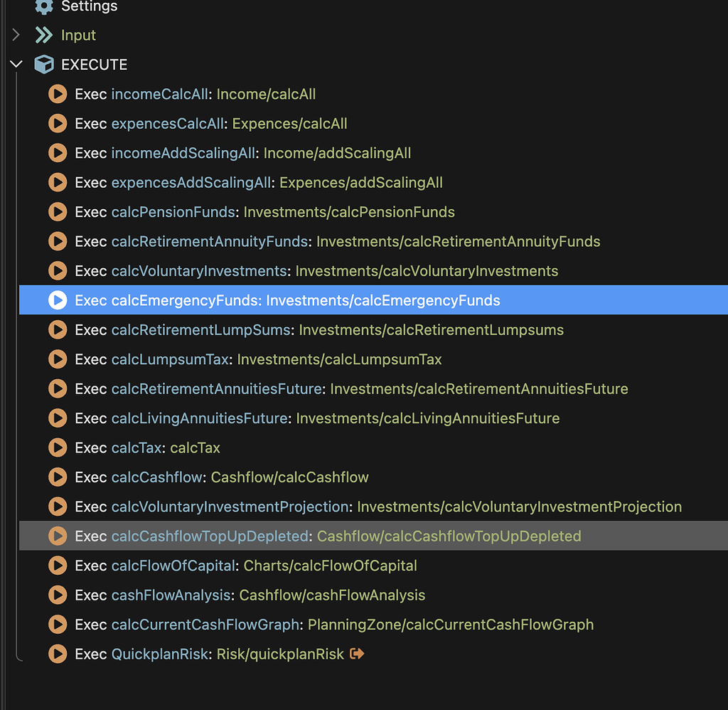Execute the calcTax node's play icon
This screenshot has width=728, height=710.
pos(58,447)
